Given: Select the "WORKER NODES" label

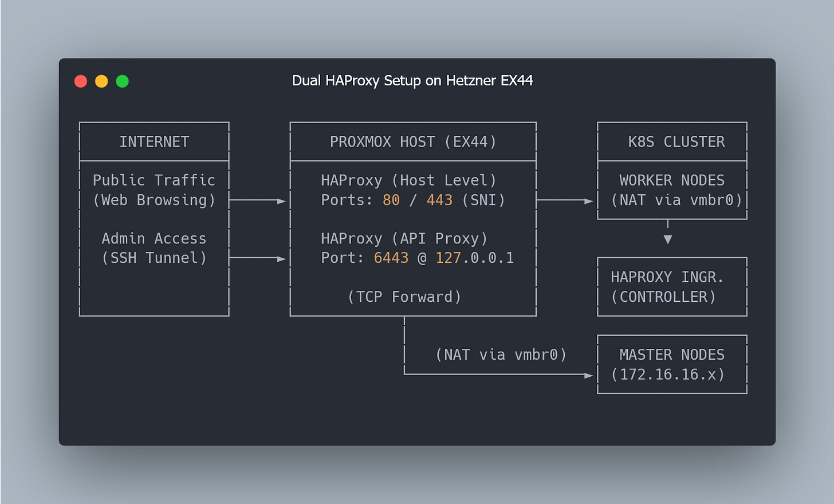Looking at the screenshot, I should pos(672,180).
